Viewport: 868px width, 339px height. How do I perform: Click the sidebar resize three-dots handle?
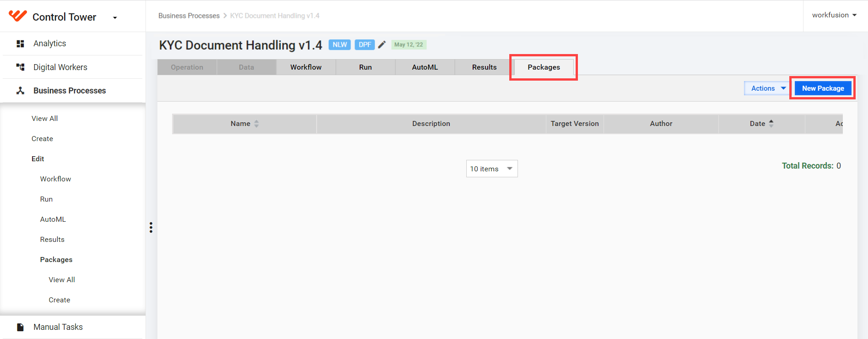[151, 228]
